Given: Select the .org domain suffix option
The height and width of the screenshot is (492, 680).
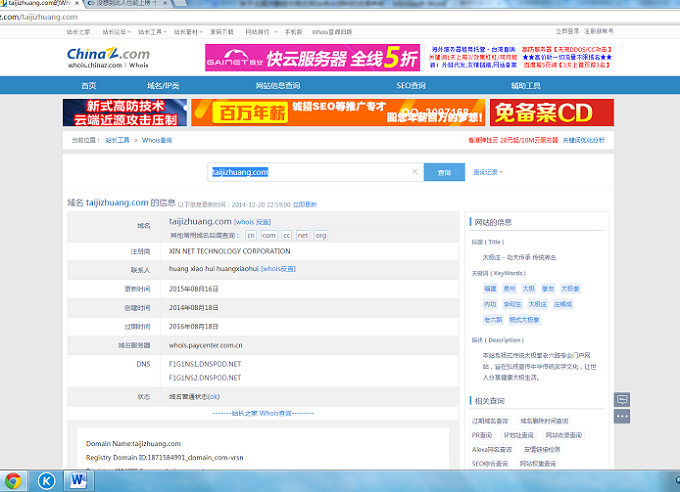Looking at the screenshot, I should click(320, 235).
